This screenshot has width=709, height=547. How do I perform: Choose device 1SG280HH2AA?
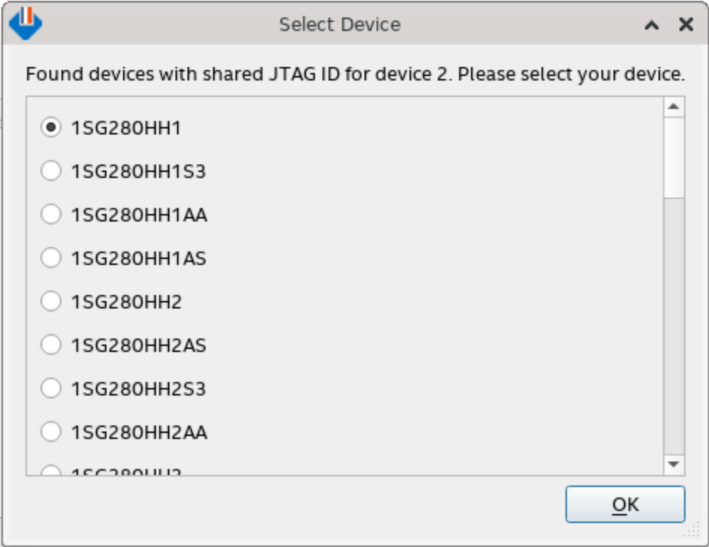tap(50, 432)
